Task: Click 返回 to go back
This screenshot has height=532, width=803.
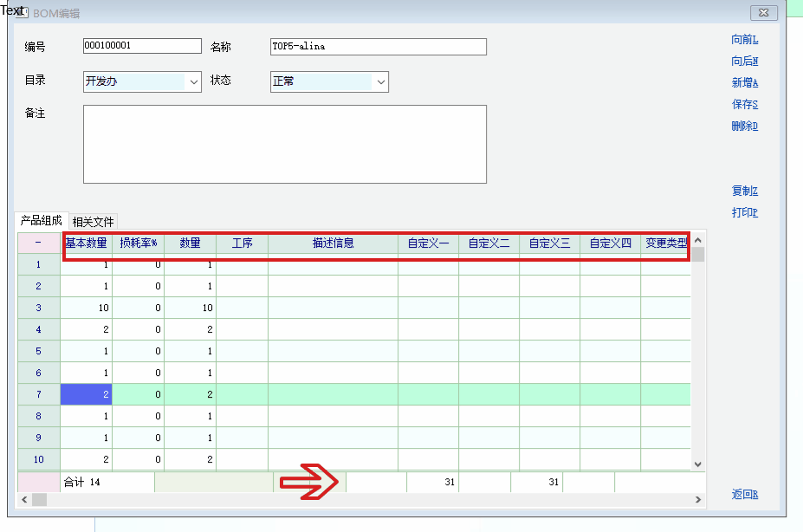Action: [744, 495]
